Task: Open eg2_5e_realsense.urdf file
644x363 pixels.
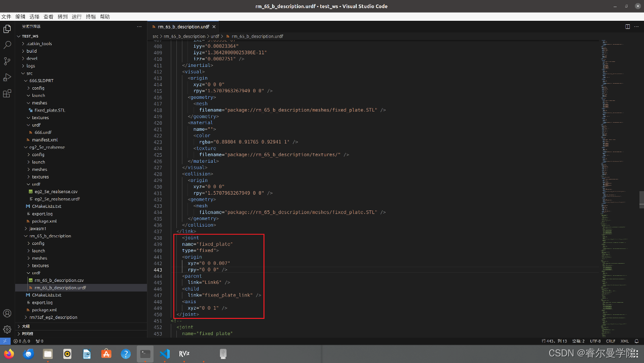Action: (x=81, y=199)
